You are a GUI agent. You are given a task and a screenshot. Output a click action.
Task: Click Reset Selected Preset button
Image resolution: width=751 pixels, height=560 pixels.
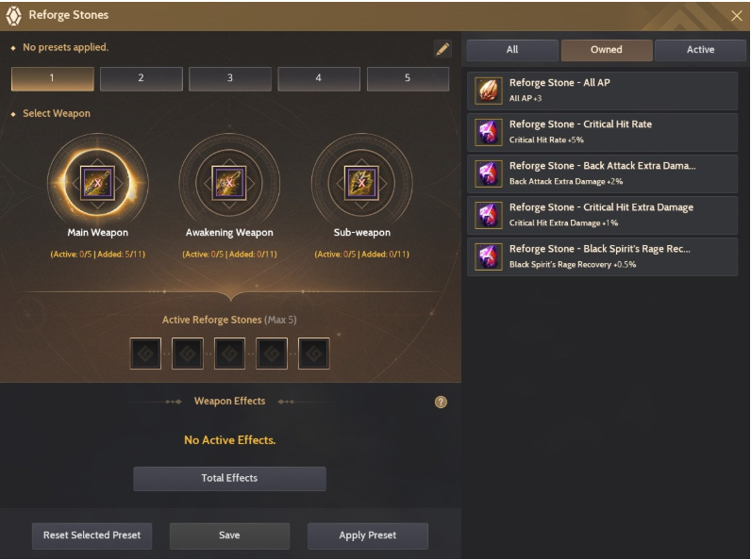tap(92, 535)
